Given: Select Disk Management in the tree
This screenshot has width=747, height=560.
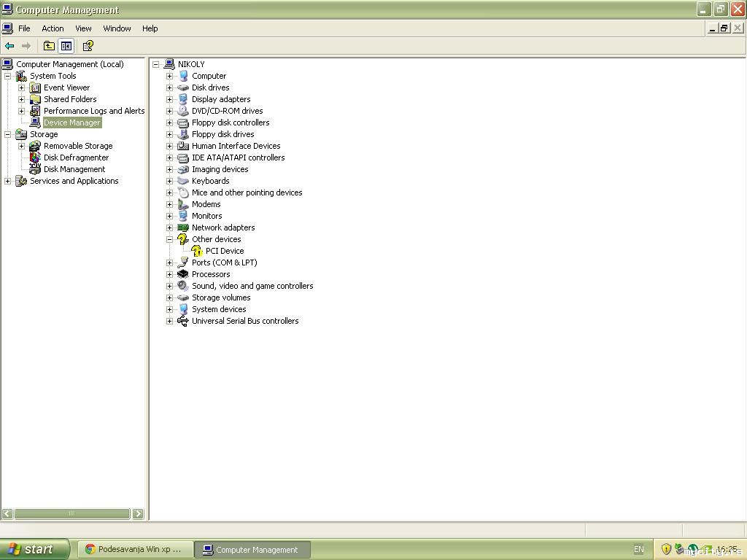Looking at the screenshot, I should [74, 169].
